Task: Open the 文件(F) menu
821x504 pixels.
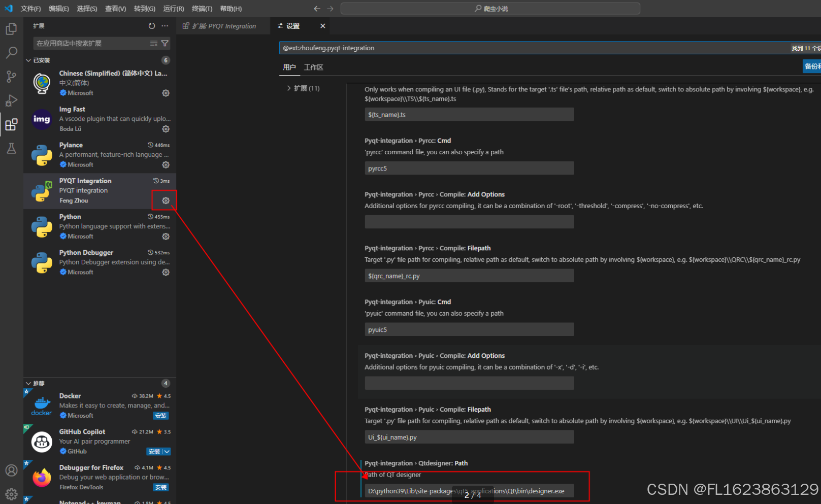Action: coord(30,9)
